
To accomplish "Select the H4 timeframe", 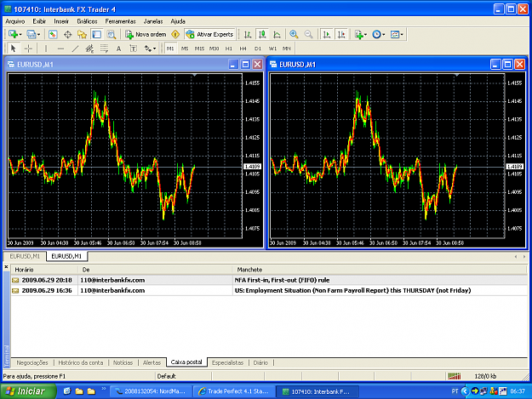I will tap(243, 48).
